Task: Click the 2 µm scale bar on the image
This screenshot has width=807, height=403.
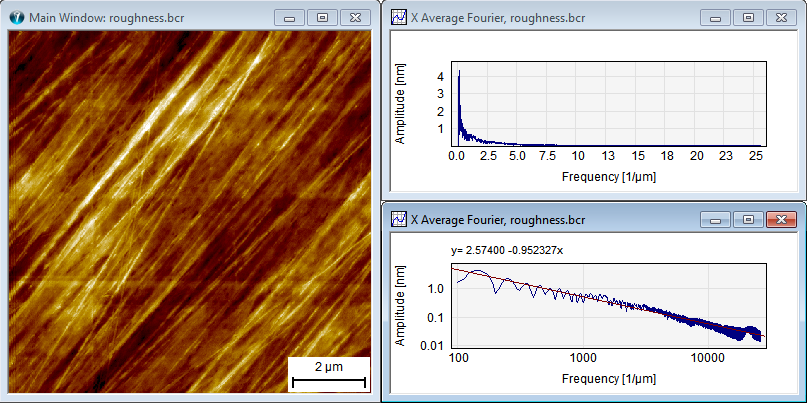Action: click(x=329, y=375)
